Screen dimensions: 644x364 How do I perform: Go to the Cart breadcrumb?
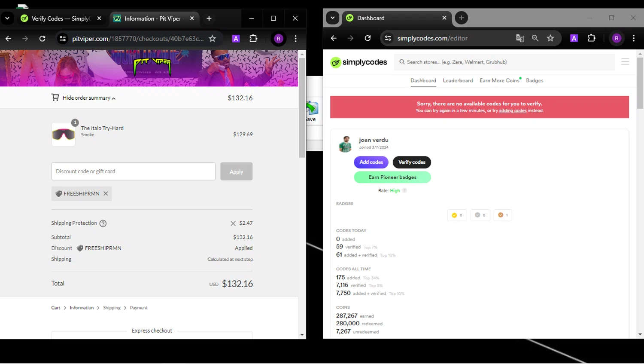tap(56, 308)
